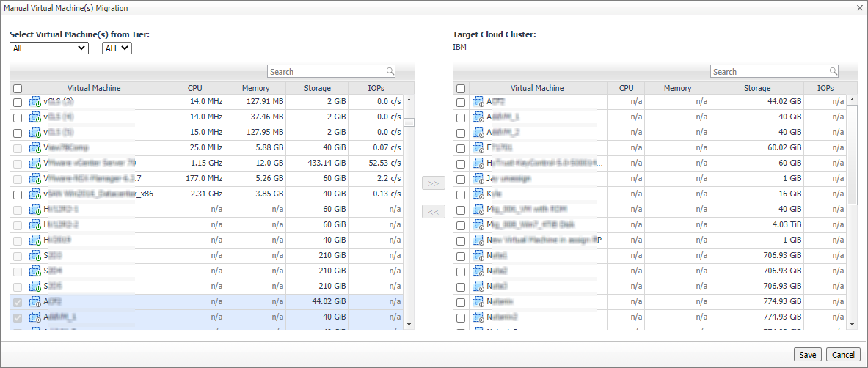This screenshot has height=368, width=868.
Task: Click the magnifier icon in the target cluster search box
Action: pos(834,71)
